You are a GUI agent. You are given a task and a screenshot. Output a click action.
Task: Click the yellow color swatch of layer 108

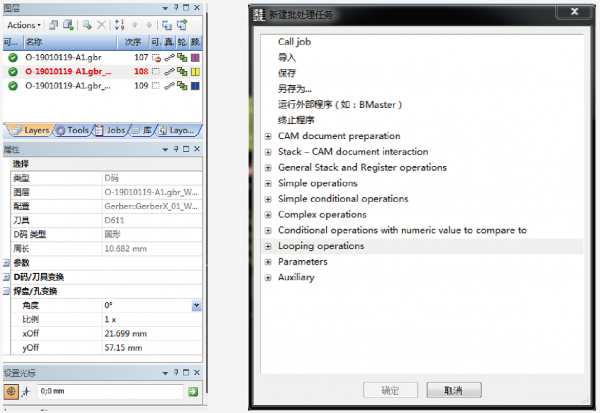[x=194, y=72]
